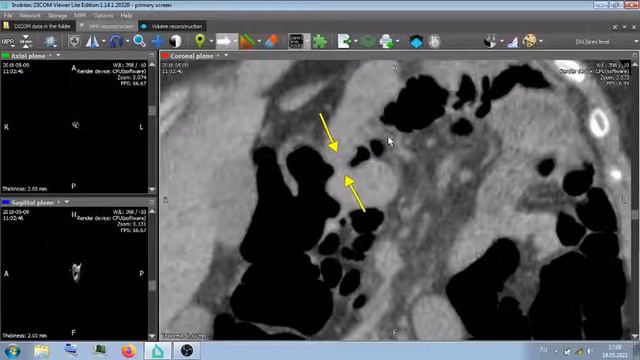
Task: Open the Help menu
Action: [126, 16]
